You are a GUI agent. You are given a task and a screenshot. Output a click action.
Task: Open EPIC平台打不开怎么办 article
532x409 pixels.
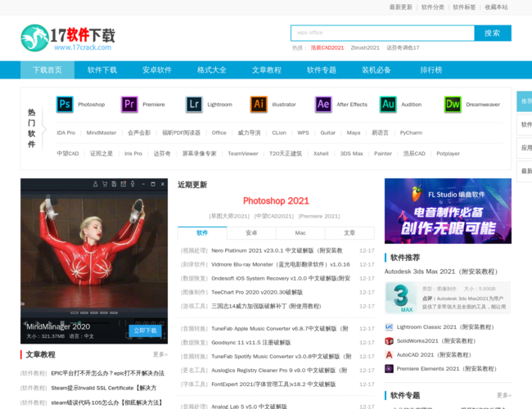[107, 373]
